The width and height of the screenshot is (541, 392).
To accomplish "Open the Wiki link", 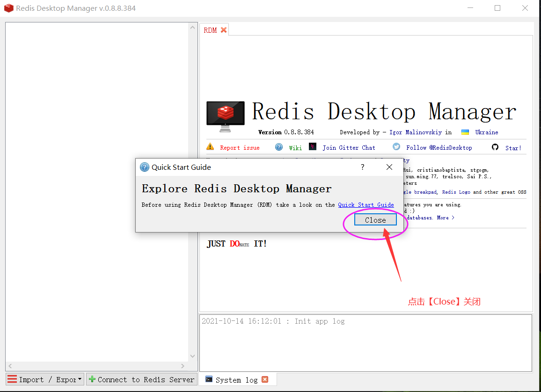I will click(x=295, y=148).
